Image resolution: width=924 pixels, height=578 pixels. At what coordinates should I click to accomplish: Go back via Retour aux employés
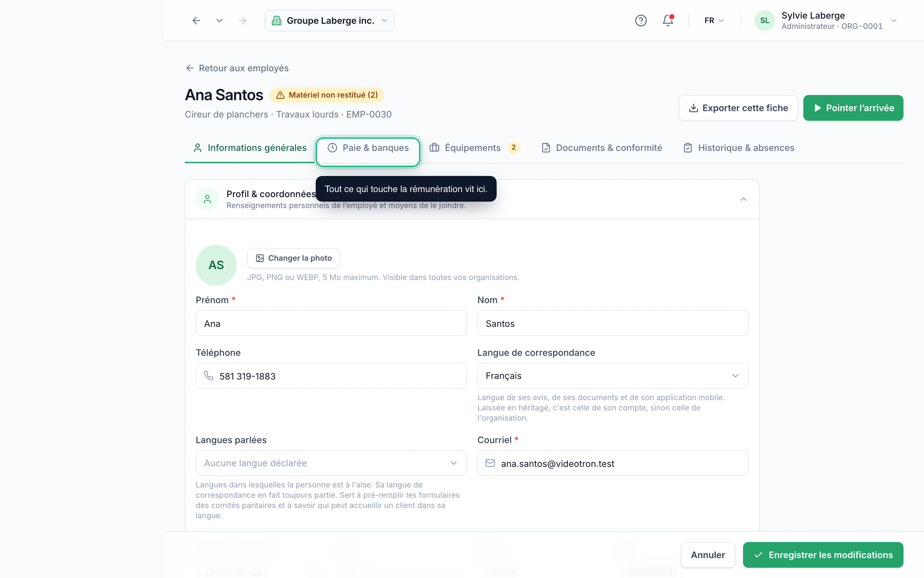[237, 68]
